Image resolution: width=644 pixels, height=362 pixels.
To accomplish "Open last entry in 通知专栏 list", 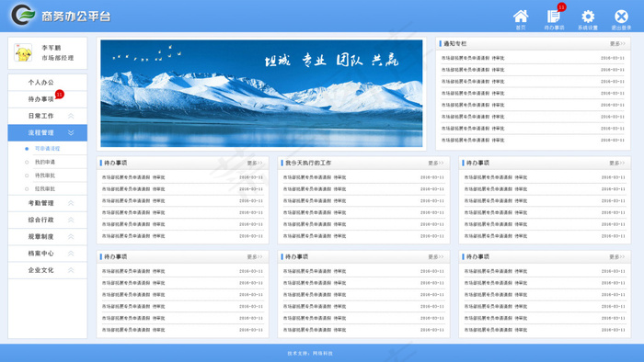I will click(x=533, y=141).
